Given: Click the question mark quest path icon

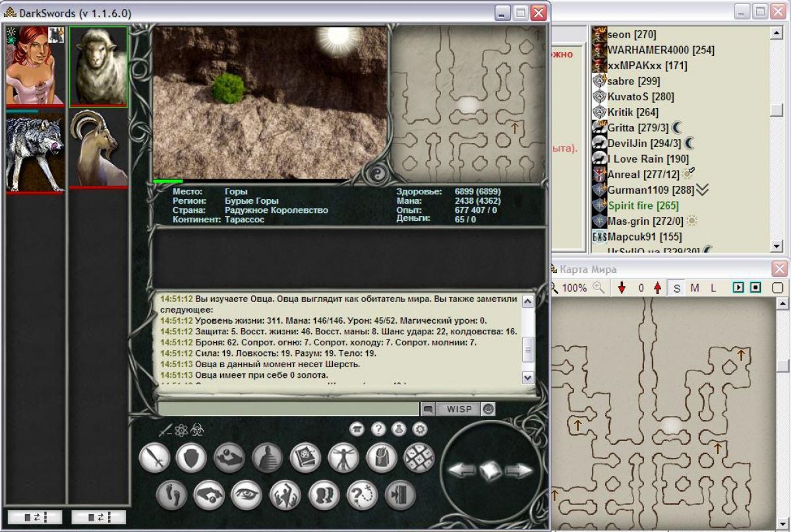Looking at the screenshot, I should click(361, 494).
